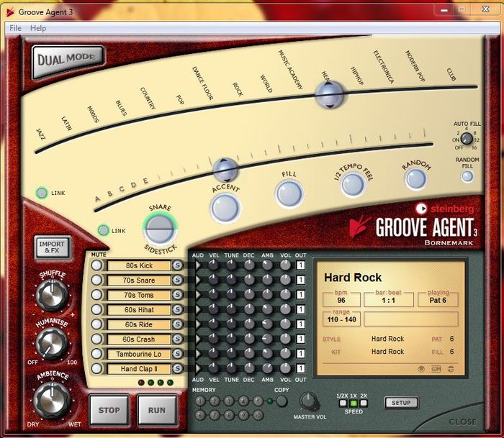This screenshot has height=438, width=504.
Task: Toggle the lower LINK button beside Snare
Action: (103, 231)
